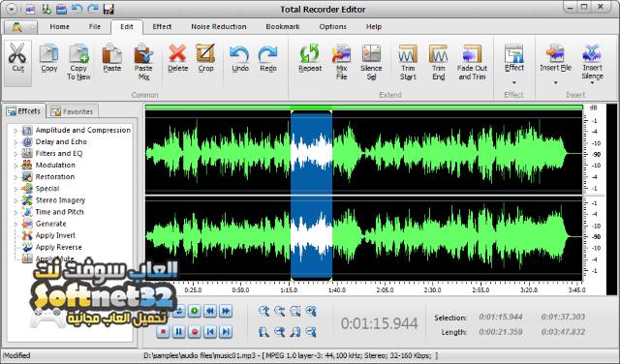Expand the Delay and Echo node

click(x=15, y=142)
